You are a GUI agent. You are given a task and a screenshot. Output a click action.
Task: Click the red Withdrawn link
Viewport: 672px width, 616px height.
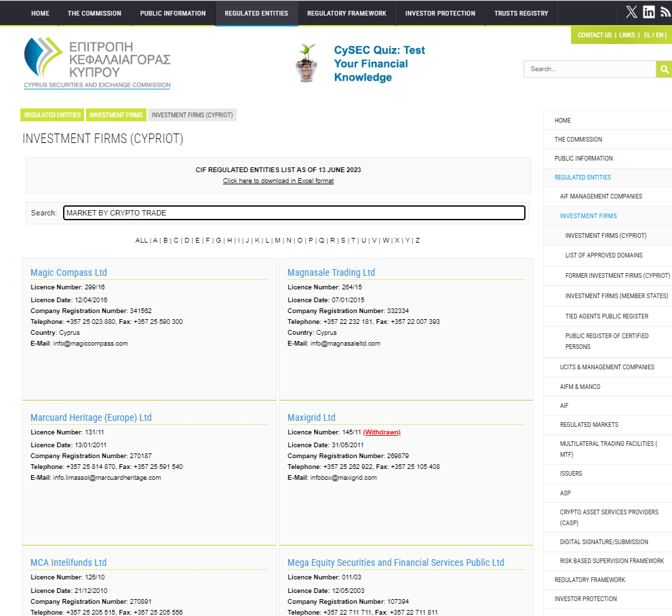point(381,432)
